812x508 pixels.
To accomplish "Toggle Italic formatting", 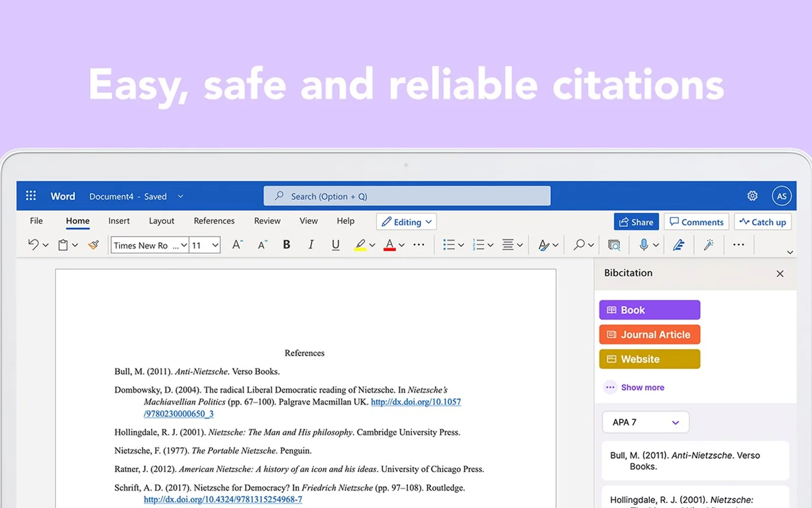I will [x=311, y=245].
